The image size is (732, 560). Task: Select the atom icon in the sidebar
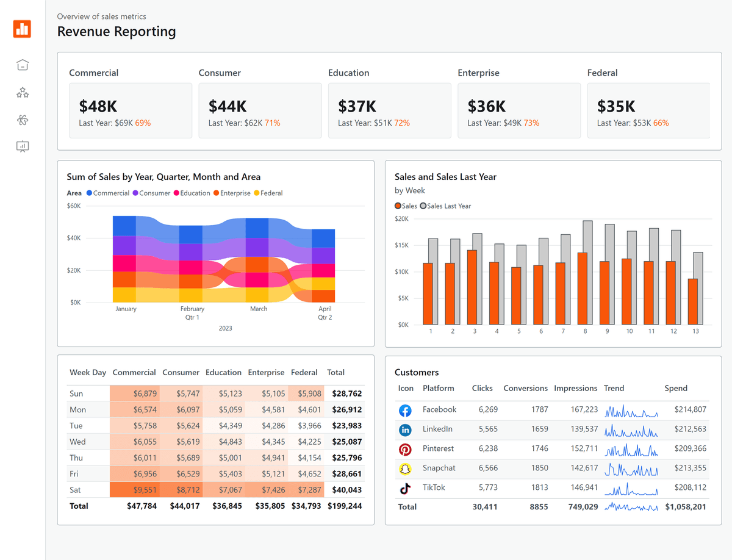[23, 120]
